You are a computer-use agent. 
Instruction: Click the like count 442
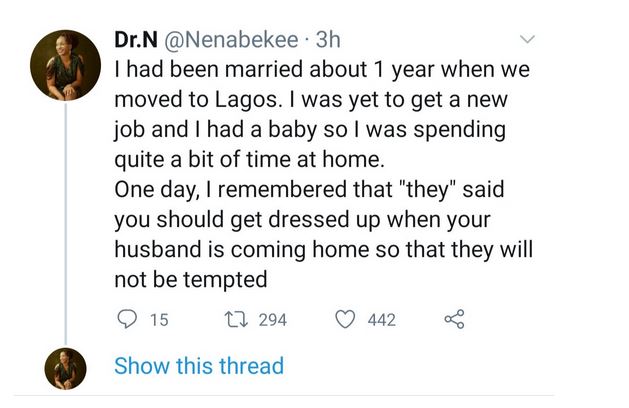[x=382, y=320]
